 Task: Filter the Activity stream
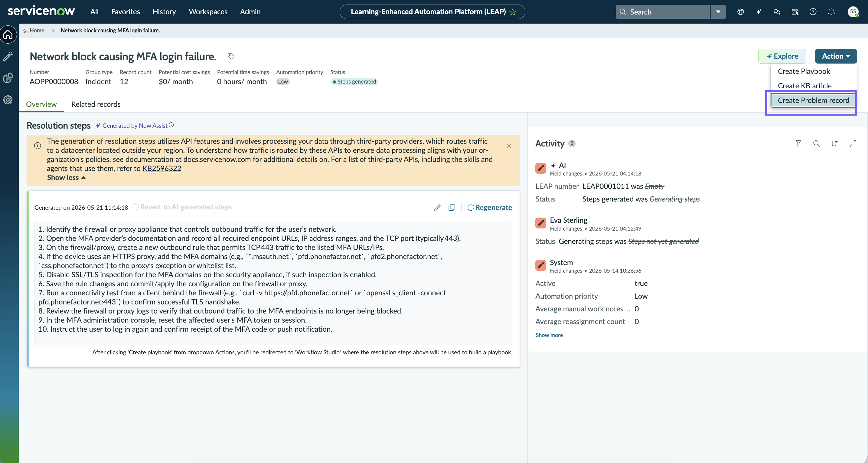click(798, 143)
